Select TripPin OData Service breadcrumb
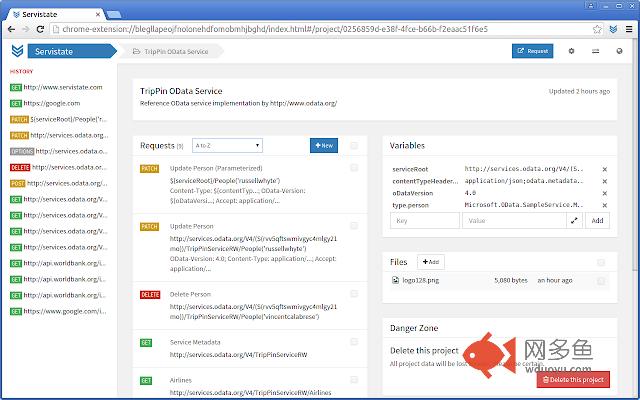The height and width of the screenshot is (400, 640). [x=171, y=51]
